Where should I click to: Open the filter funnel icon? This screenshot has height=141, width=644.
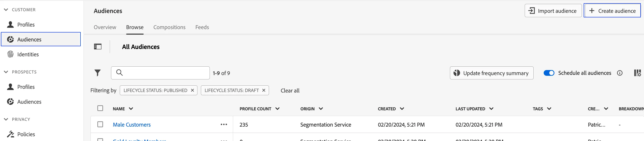pos(98,73)
